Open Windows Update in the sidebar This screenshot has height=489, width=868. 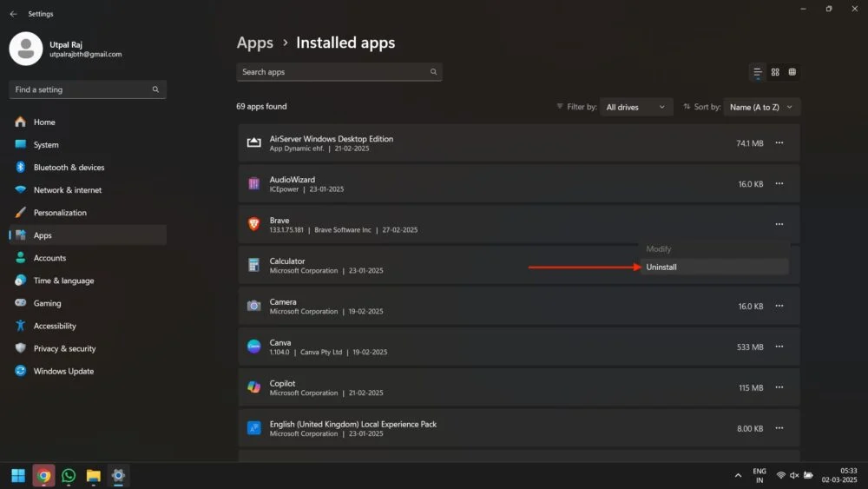(x=88, y=372)
